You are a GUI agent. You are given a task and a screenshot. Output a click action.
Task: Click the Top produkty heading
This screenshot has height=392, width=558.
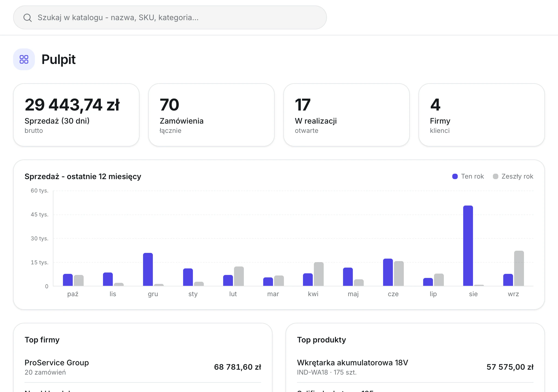[322, 340]
